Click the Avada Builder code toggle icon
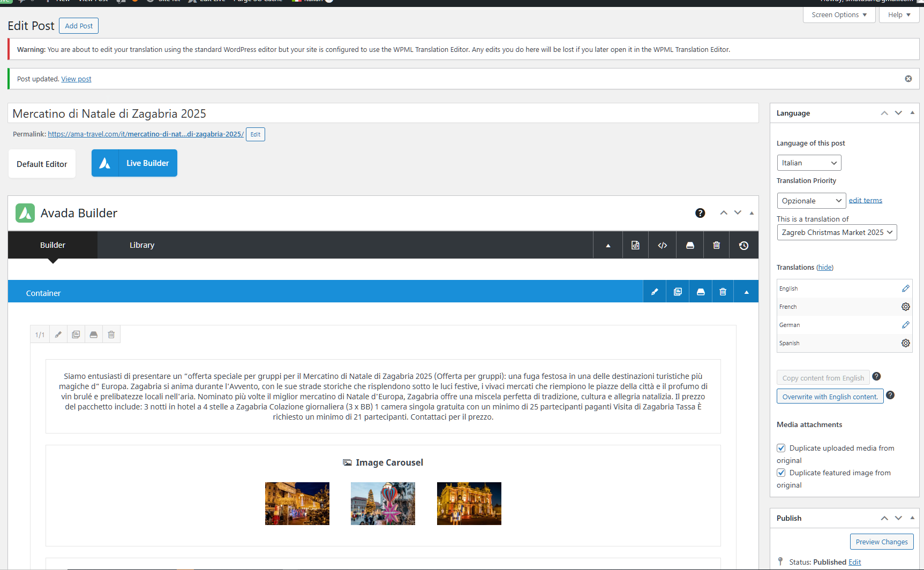This screenshot has width=924, height=570. tap(663, 245)
